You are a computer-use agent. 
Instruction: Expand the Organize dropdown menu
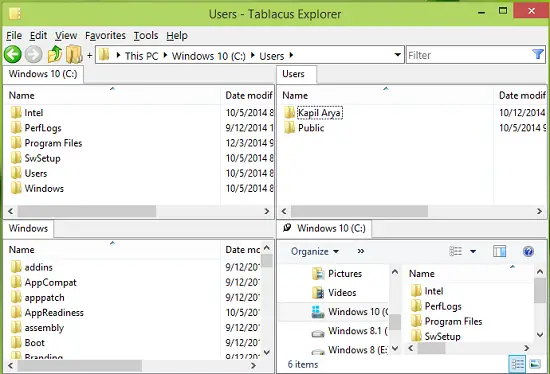tap(315, 252)
